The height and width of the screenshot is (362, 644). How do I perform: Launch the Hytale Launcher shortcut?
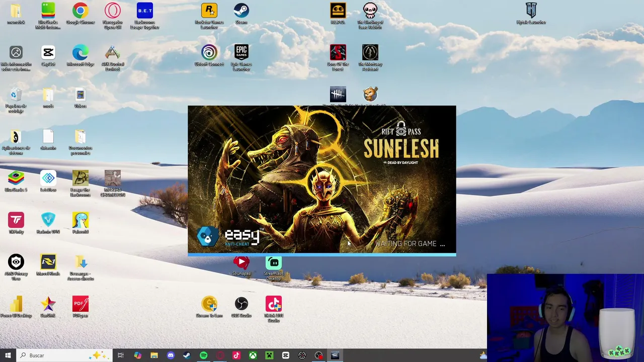click(x=531, y=14)
